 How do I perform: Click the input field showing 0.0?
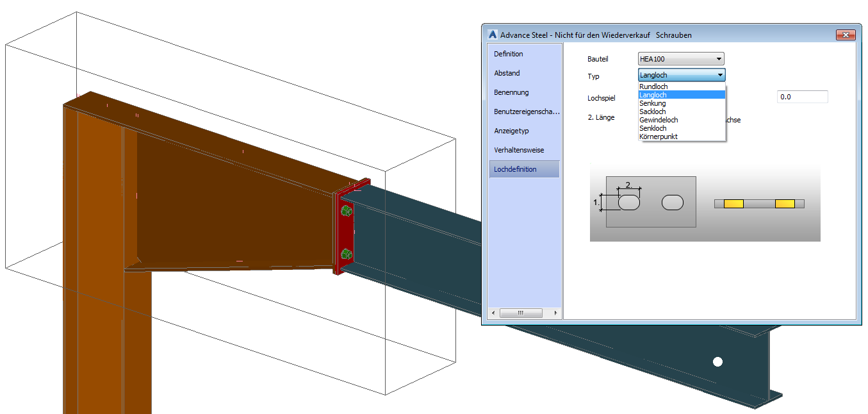point(802,97)
